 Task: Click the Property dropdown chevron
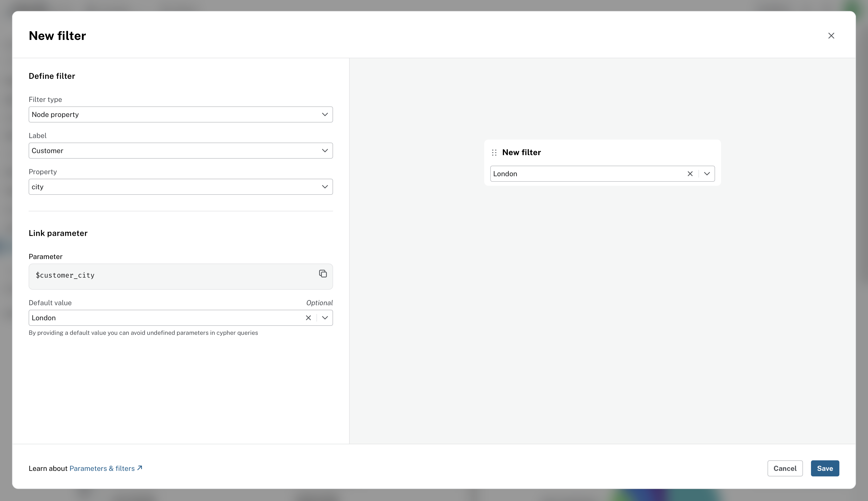(x=324, y=186)
